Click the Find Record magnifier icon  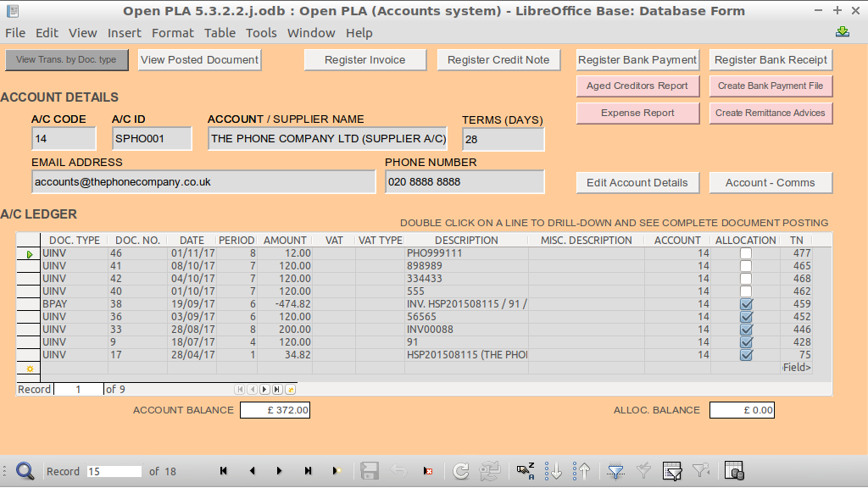point(25,471)
